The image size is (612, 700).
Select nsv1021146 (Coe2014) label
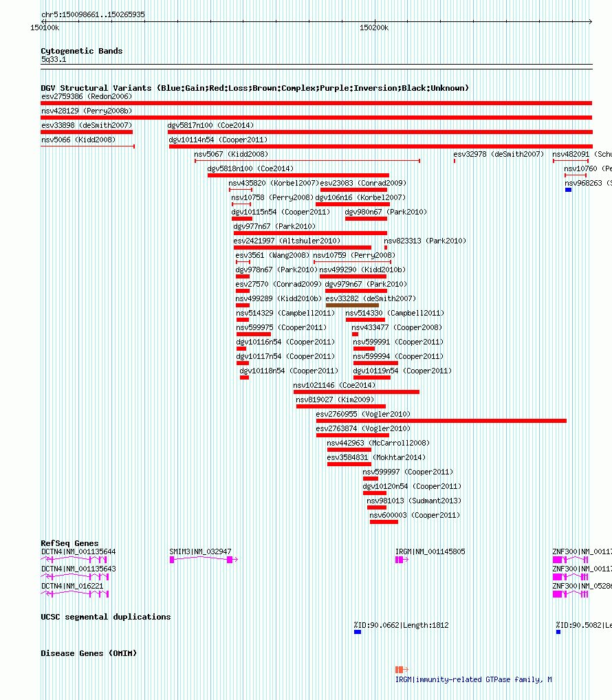[334, 385]
